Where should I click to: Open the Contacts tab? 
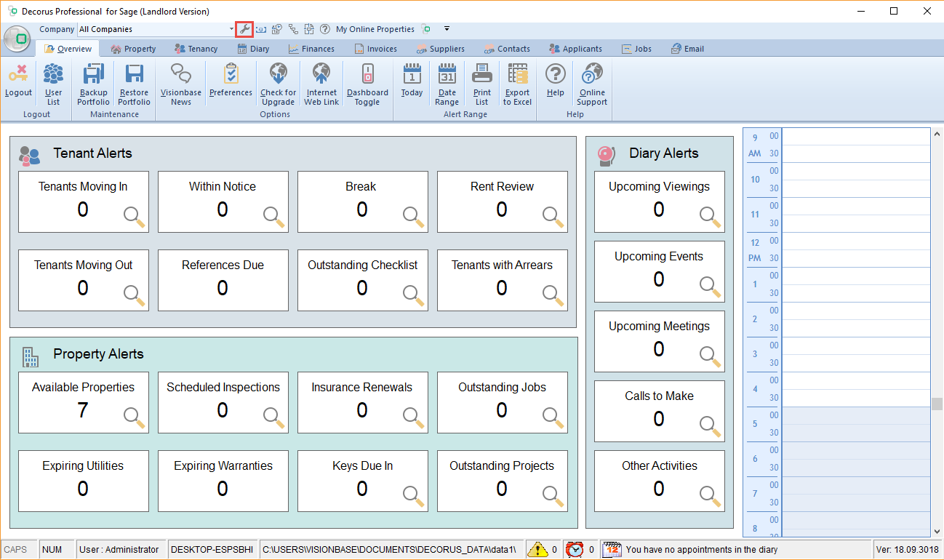coord(507,49)
